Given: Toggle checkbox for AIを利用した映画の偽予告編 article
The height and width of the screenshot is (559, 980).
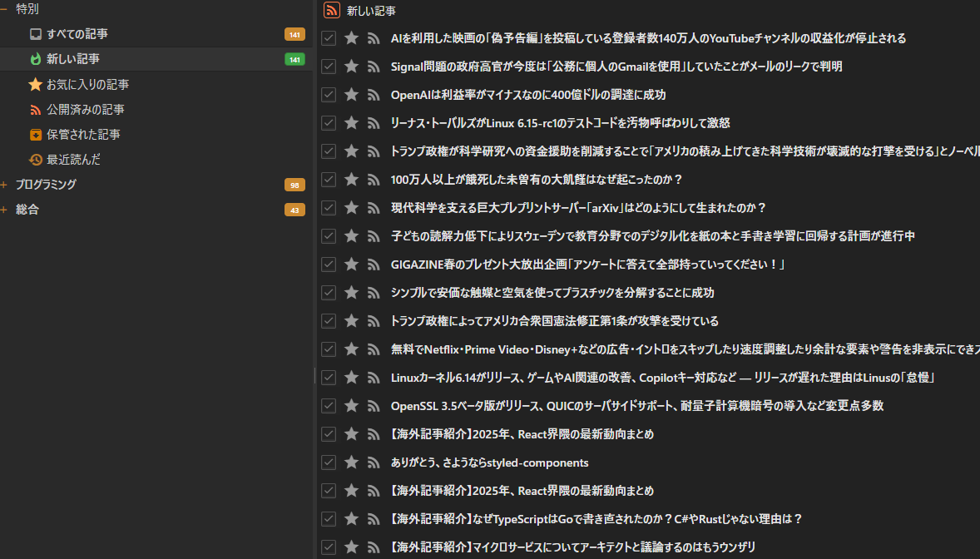Looking at the screenshot, I should pos(329,38).
